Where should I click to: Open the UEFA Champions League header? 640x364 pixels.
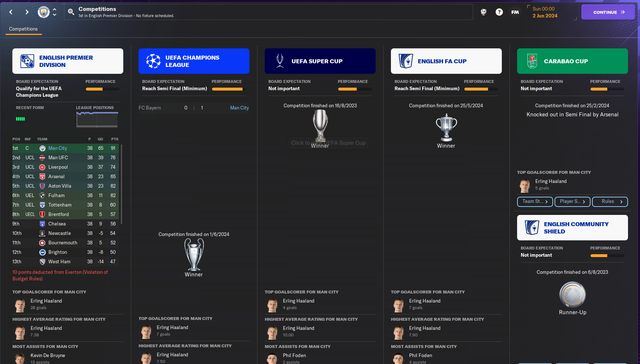(194, 61)
